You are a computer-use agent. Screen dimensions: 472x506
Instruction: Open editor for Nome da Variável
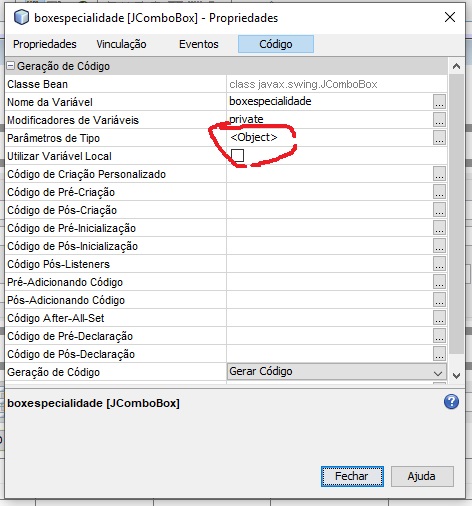tap(439, 102)
